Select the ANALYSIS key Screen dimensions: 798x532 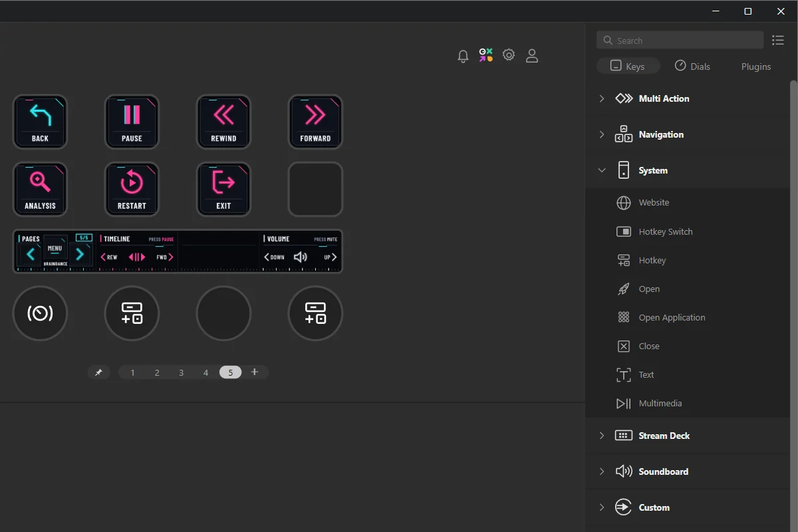40,189
